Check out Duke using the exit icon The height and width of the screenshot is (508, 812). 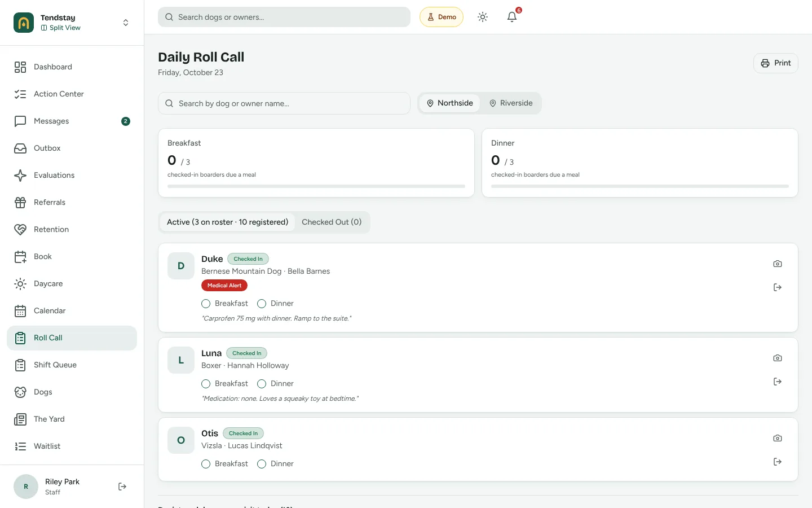[778, 287]
